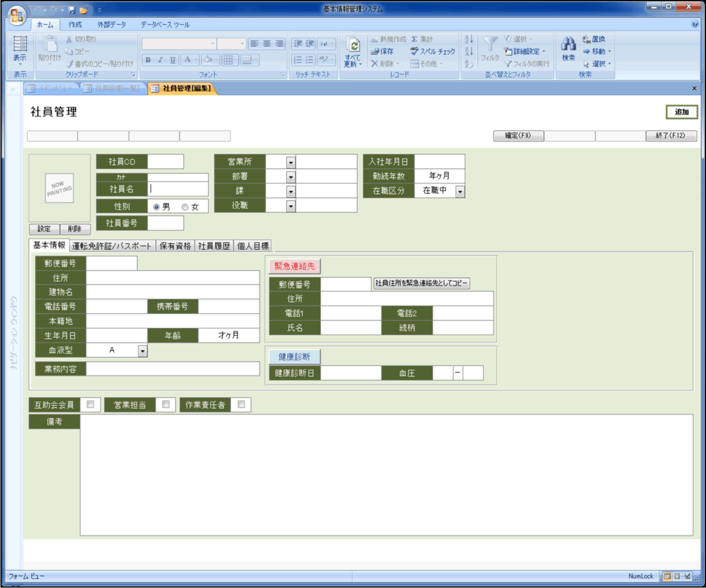Open the 在職区分 dropdown list
The image size is (706, 588).
tap(460, 191)
